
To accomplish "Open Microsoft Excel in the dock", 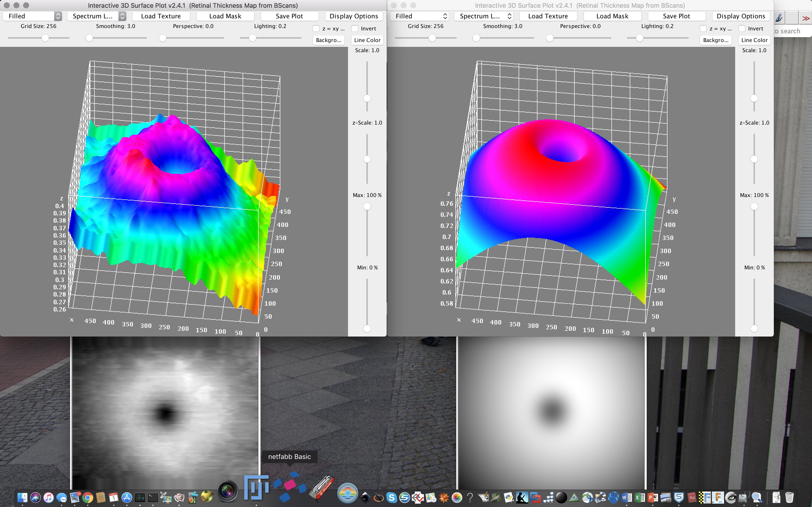I will 639,498.
